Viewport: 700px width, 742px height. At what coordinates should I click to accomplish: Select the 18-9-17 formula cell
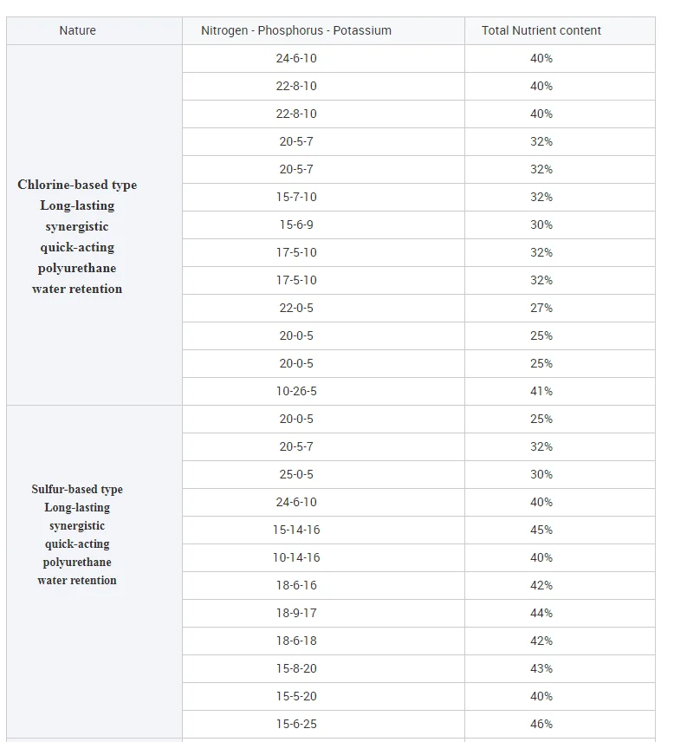[296, 613]
